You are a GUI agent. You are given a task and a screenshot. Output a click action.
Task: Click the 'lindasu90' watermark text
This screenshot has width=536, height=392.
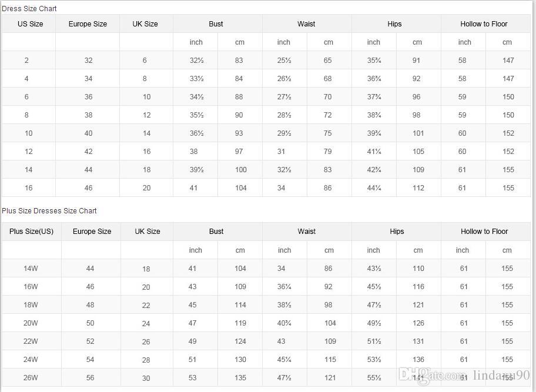[x=501, y=375]
